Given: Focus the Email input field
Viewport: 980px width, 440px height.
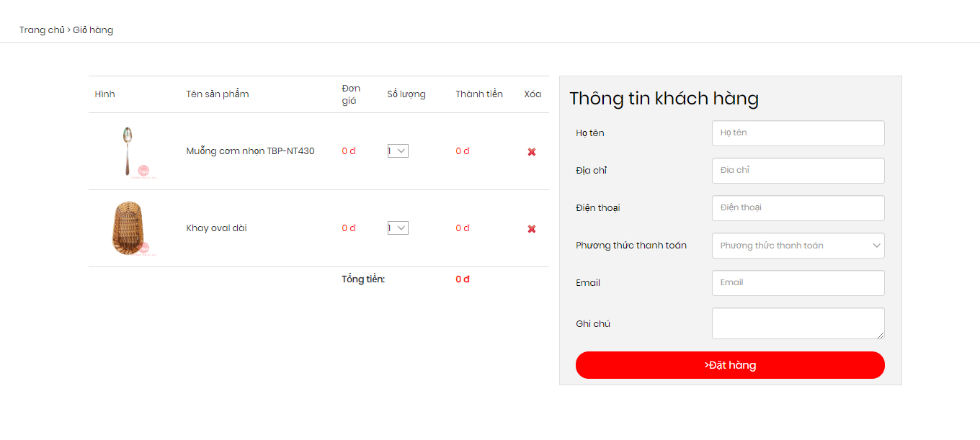Looking at the screenshot, I should (x=798, y=283).
